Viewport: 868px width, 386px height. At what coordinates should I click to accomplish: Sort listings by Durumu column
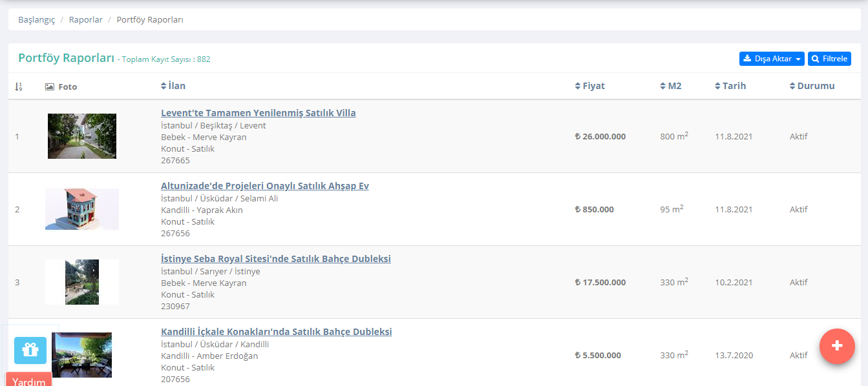pos(812,86)
